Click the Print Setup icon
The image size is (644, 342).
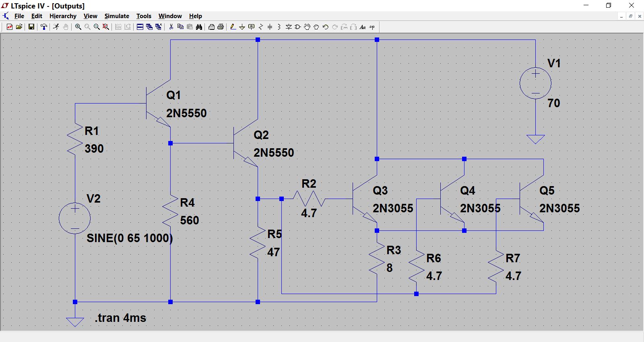point(211,27)
